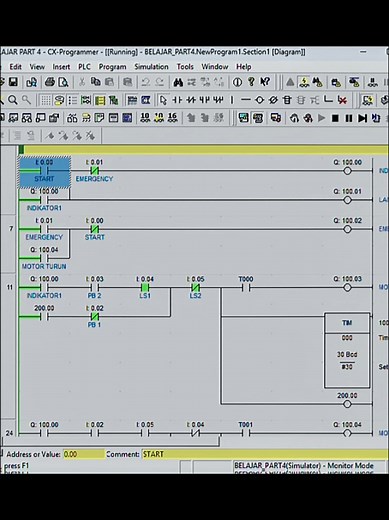389x520 pixels.
Task: Open the Help menu
Action: pos(244,67)
